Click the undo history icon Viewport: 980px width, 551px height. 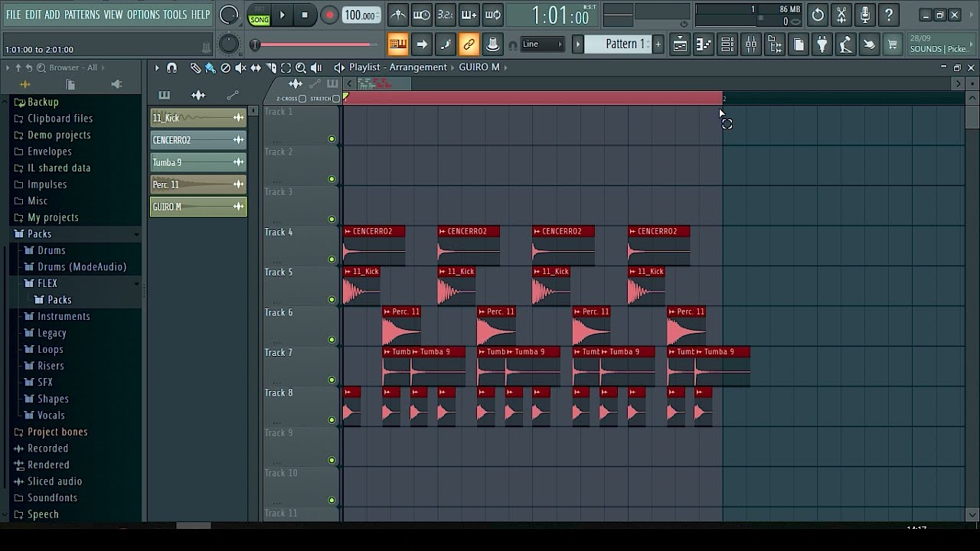818,15
